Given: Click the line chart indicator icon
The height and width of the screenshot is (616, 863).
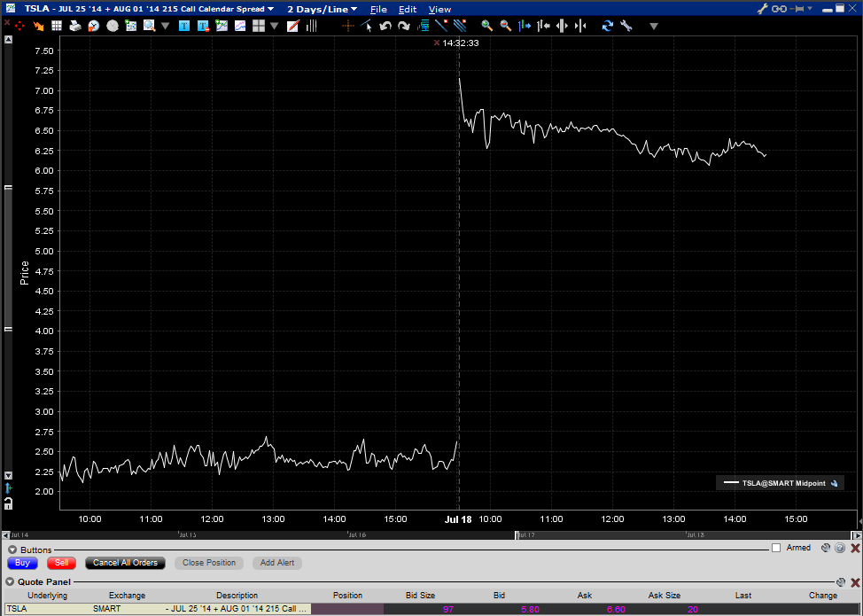Looking at the screenshot, I should (240, 26).
